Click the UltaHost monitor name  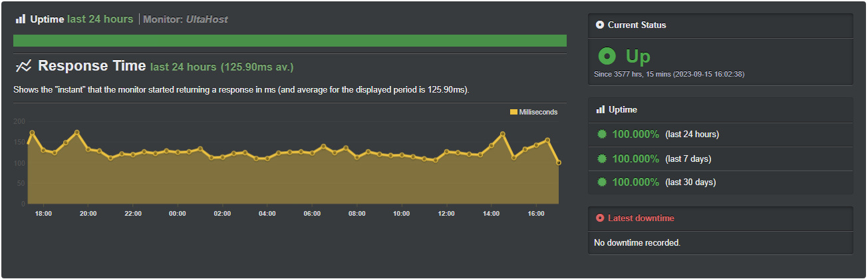[x=206, y=19]
